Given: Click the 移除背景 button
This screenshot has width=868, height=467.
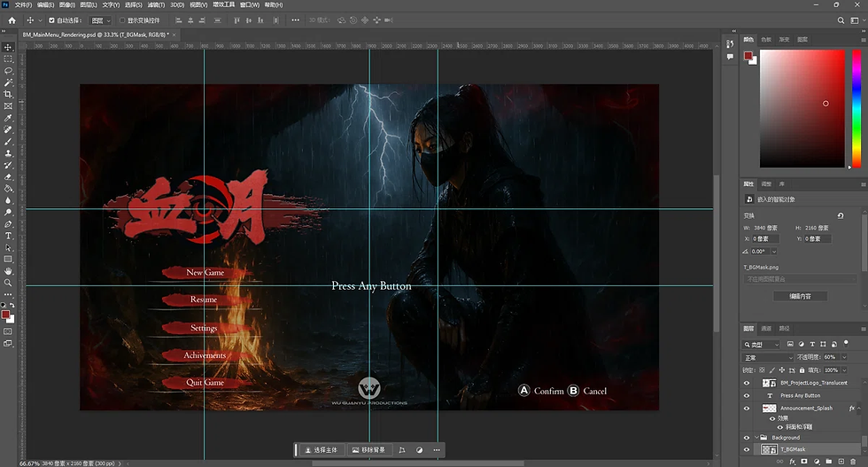Looking at the screenshot, I should [x=368, y=450].
